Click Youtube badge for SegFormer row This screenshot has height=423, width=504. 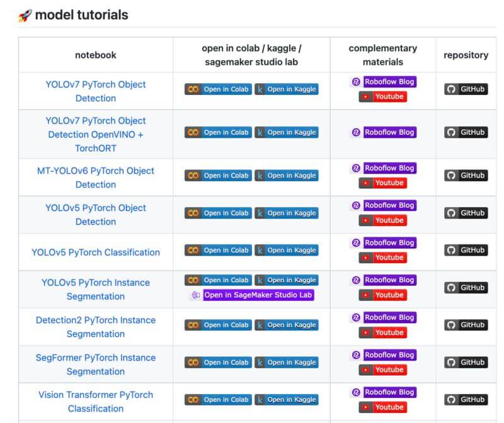[383, 369]
